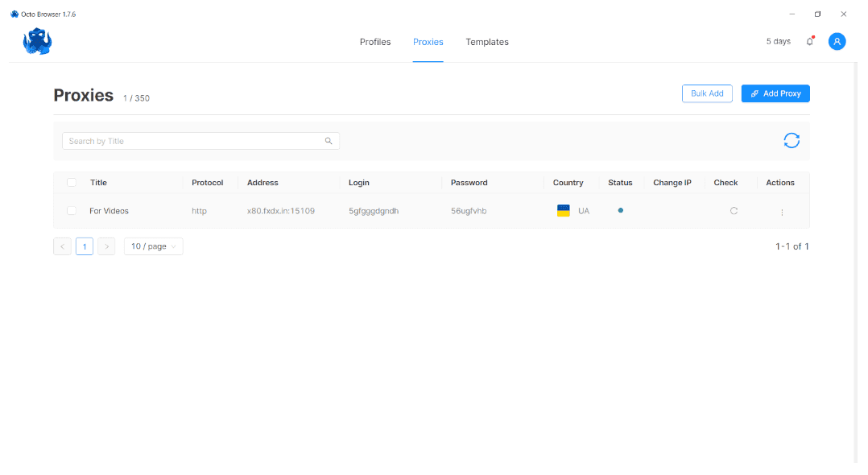Click the Ukraine flag icon
This screenshot has height=475, width=868.
(x=564, y=211)
